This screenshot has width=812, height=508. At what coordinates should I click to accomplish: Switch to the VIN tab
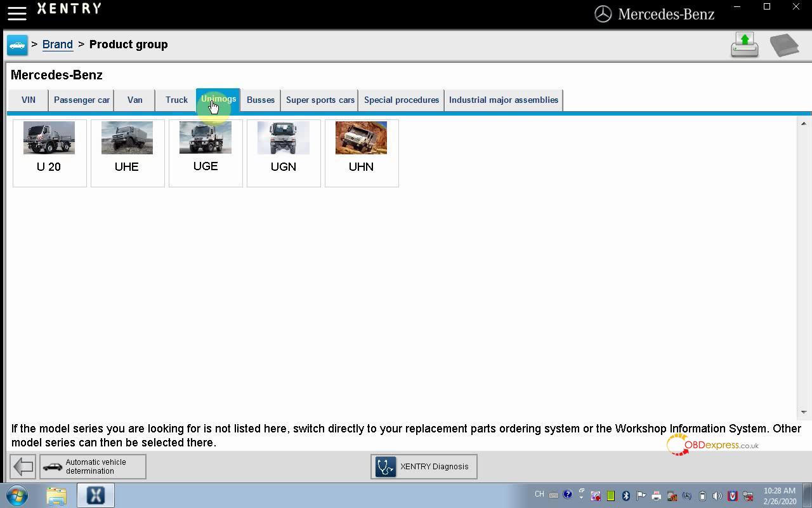(29, 100)
